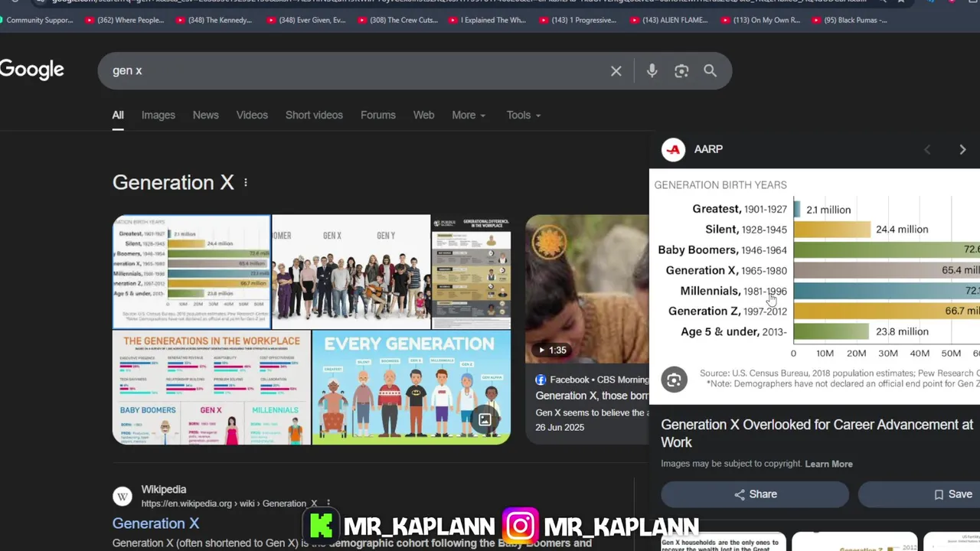
Task: Open the generational differences workplace thumbnail
Action: click(x=472, y=272)
